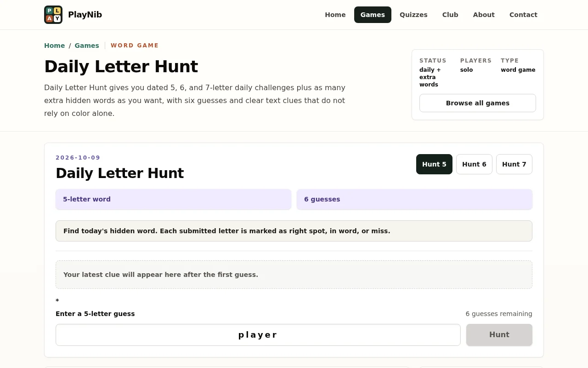Click the PLAYERS value solo

466,70
